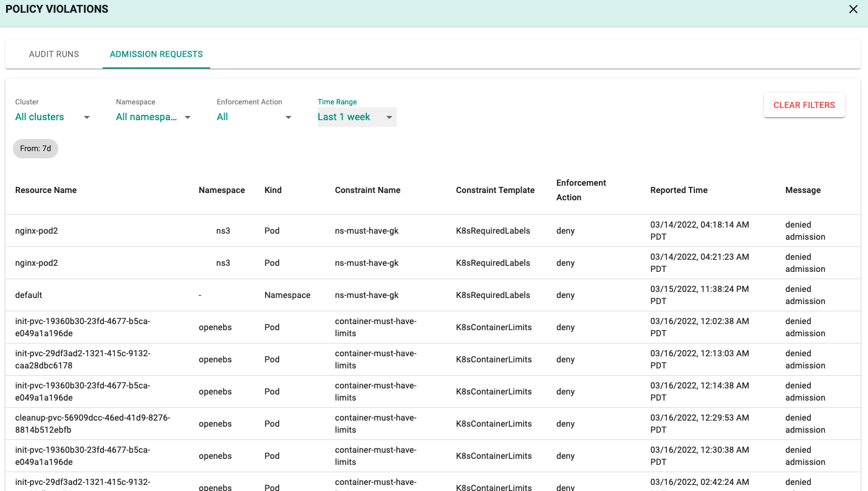The height and width of the screenshot is (491, 868).
Task: Click openebs namespace in cleanup-pvc row
Action: click(x=215, y=424)
